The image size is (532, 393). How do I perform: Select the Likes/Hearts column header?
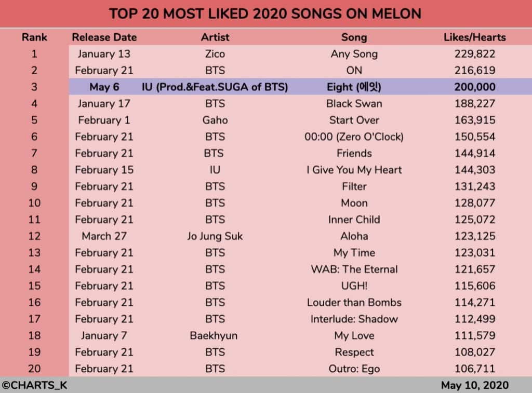(474, 37)
